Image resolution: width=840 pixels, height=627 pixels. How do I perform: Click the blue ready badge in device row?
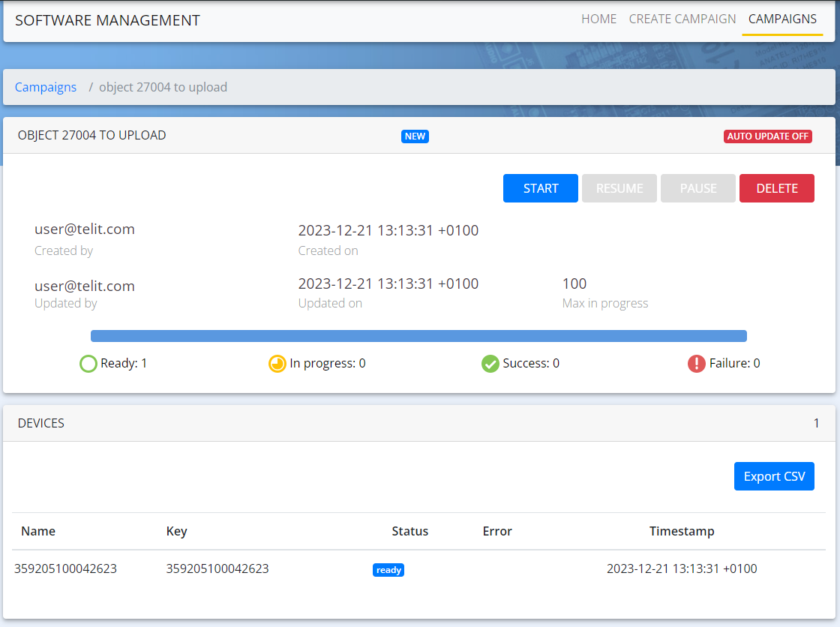coord(388,570)
